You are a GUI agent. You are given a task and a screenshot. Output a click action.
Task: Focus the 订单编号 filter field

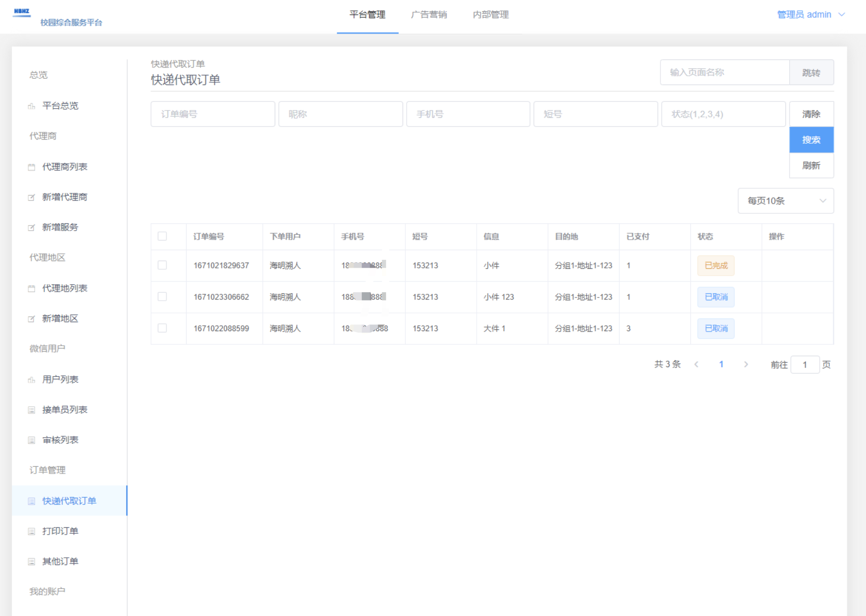tap(213, 114)
